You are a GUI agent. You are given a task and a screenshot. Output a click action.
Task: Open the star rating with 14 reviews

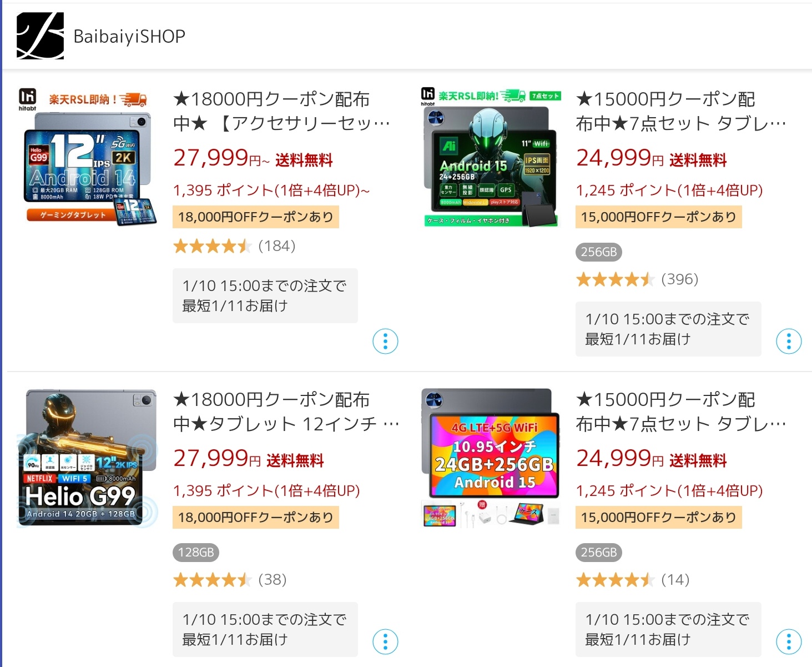[x=633, y=580]
